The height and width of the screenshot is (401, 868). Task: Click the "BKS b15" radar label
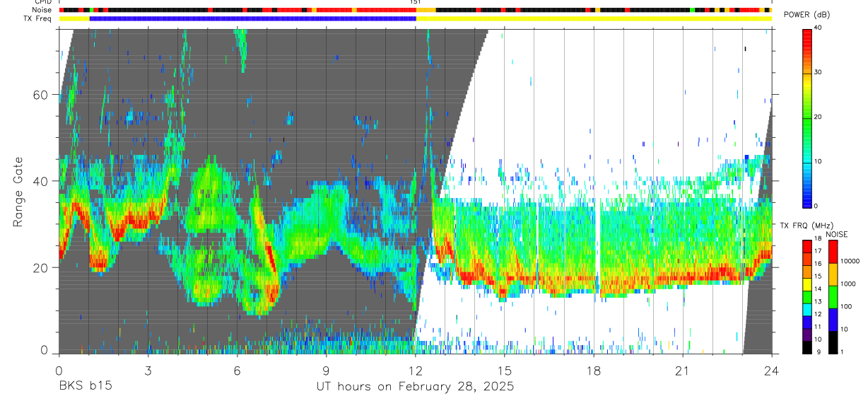(85, 386)
